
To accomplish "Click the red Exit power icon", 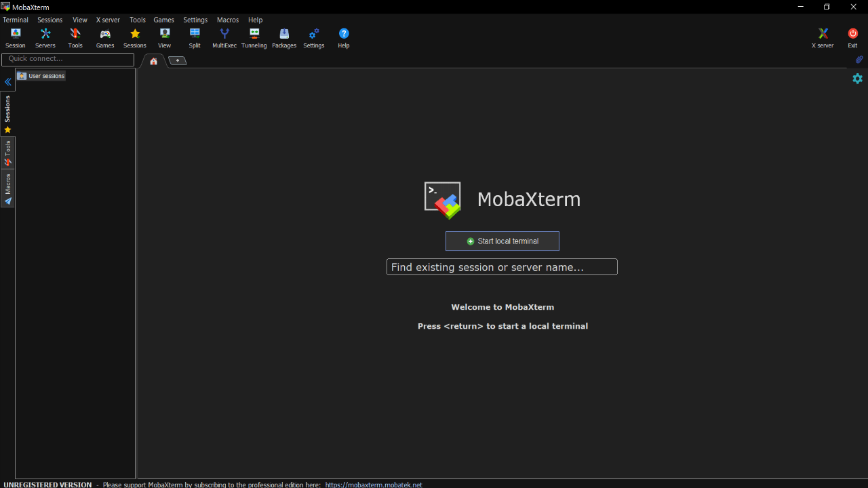I will [852, 38].
